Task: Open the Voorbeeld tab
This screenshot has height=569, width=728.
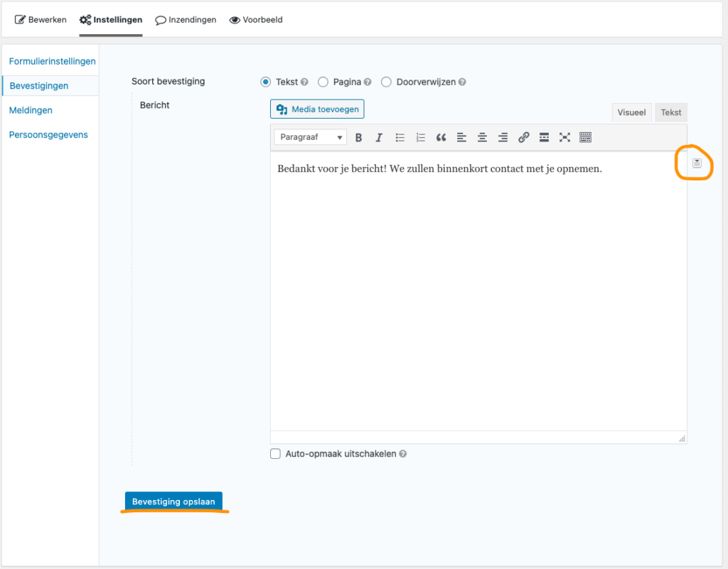Action: [x=256, y=20]
